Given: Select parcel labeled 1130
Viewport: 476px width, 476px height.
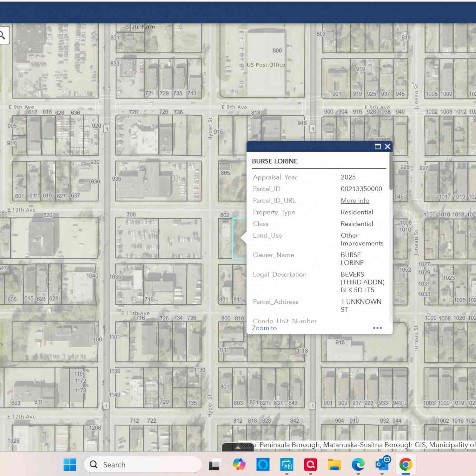Looking at the screenshot, I should pyautogui.click(x=199, y=370).
